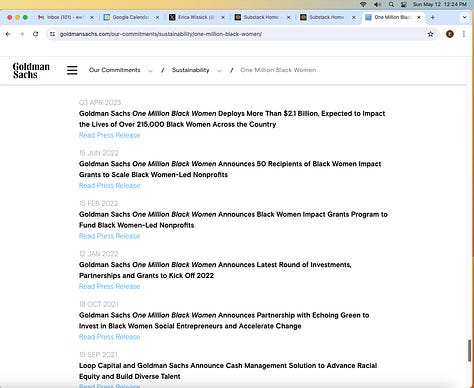This screenshot has width=474, height=388.
Task: Go back with browser back arrow
Action: pos(8,34)
